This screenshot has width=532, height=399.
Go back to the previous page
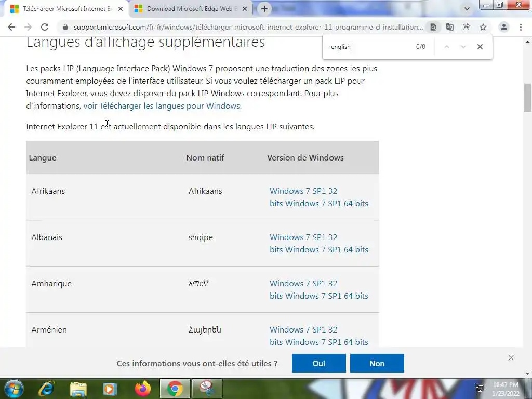pos(11,27)
